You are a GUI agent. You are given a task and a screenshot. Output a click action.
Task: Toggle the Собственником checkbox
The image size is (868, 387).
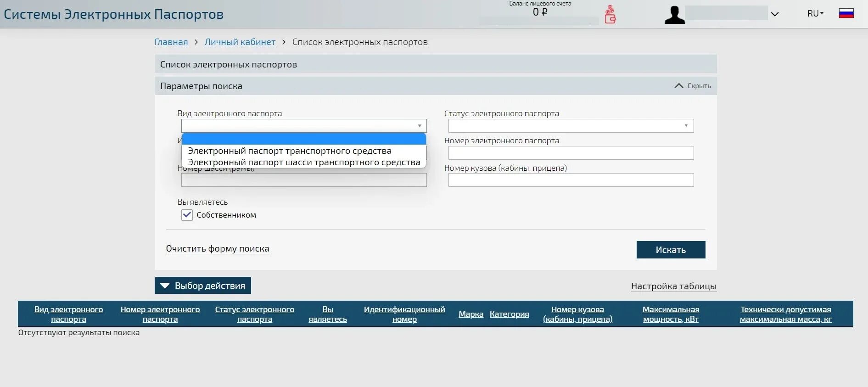187,215
